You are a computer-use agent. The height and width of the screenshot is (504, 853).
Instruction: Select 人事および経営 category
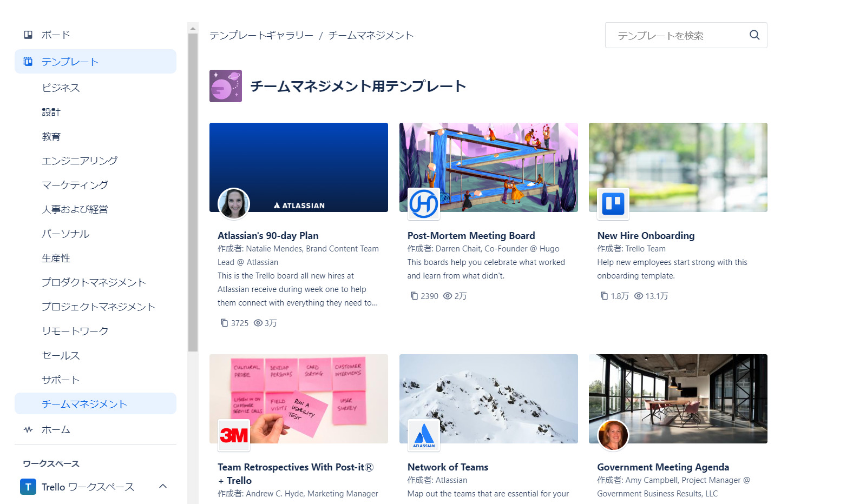[75, 209]
